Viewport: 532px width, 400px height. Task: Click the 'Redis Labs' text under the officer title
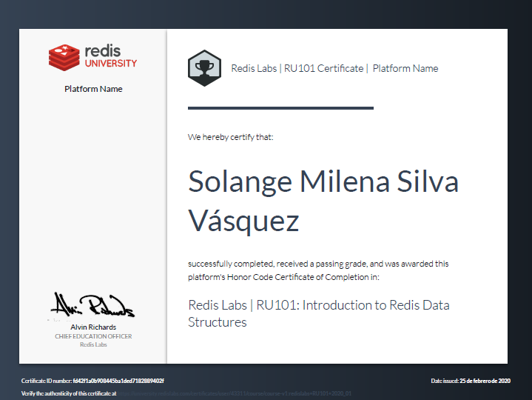93,344
